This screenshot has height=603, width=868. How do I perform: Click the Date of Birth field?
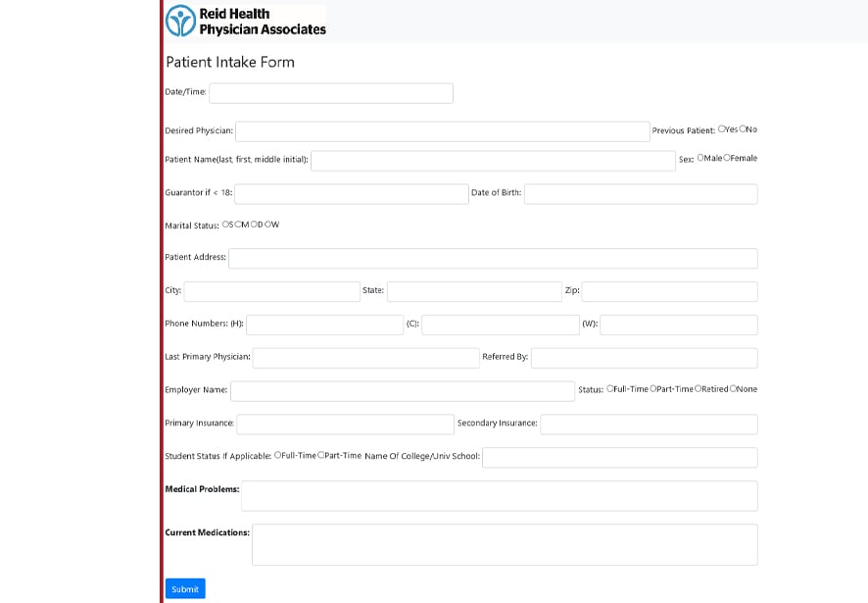coord(642,193)
